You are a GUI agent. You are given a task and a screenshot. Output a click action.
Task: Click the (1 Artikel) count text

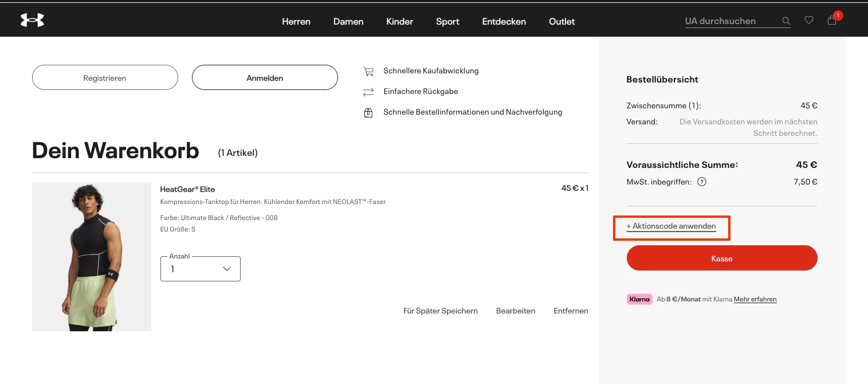click(x=238, y=153)
